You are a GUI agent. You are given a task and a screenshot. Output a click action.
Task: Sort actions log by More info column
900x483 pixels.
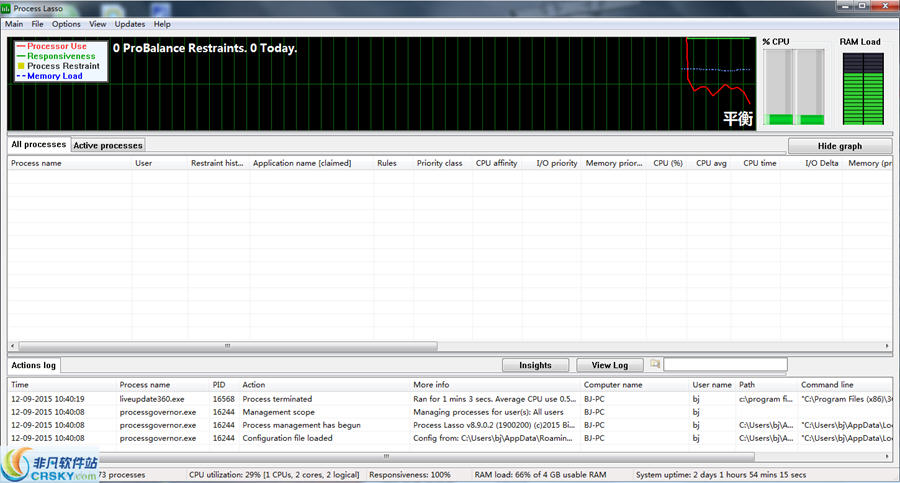click(495, 385)
